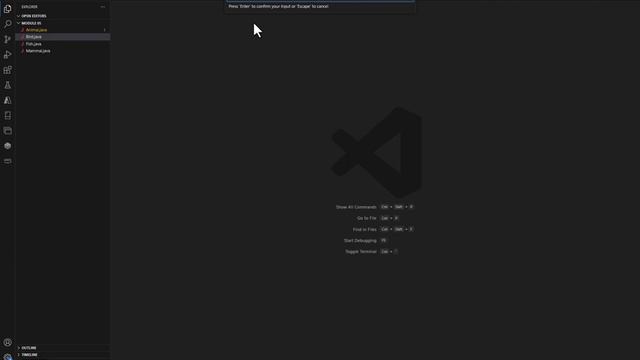The width and height of the screenshot is (640, 360).
Task: Open the last activity bar icon below hexagon
Action: 7,161
